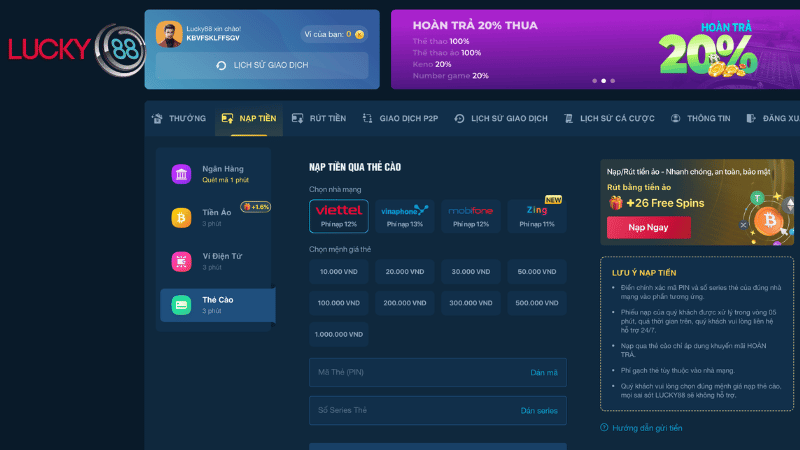Focus the Mã Thẻ (PIN) input field

tap(438, 372)
